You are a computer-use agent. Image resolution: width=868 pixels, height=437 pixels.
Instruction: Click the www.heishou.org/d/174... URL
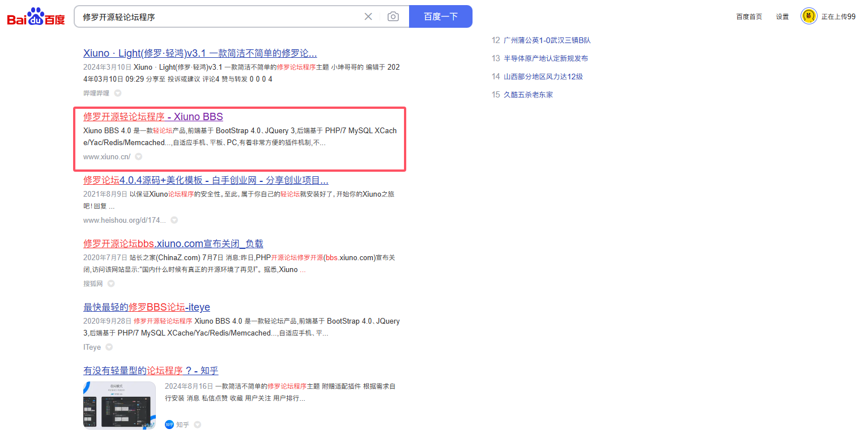pyautogui.click(x=125, y=220)
